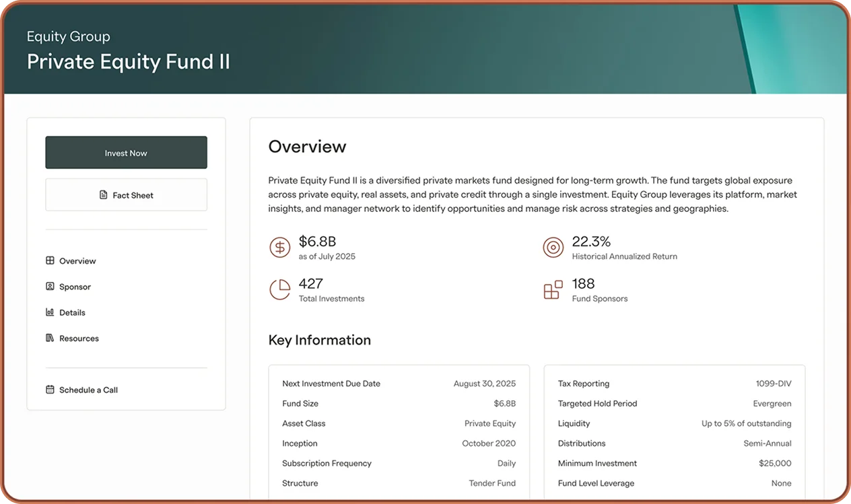Click the Fund Sponsors building icon beside 188
Viewport: 851px width, 504px height.
pyautogui.click(x=553, y=289)
